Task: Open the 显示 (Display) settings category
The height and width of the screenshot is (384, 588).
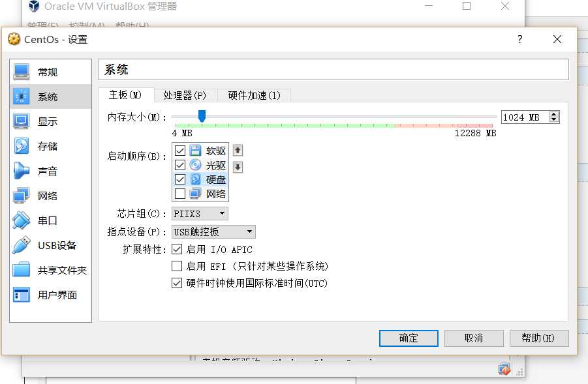Action: tap(50, 121)
